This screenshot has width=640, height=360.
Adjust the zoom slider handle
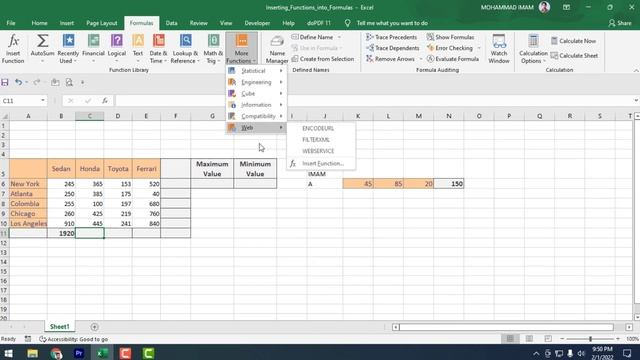[590, 339]
